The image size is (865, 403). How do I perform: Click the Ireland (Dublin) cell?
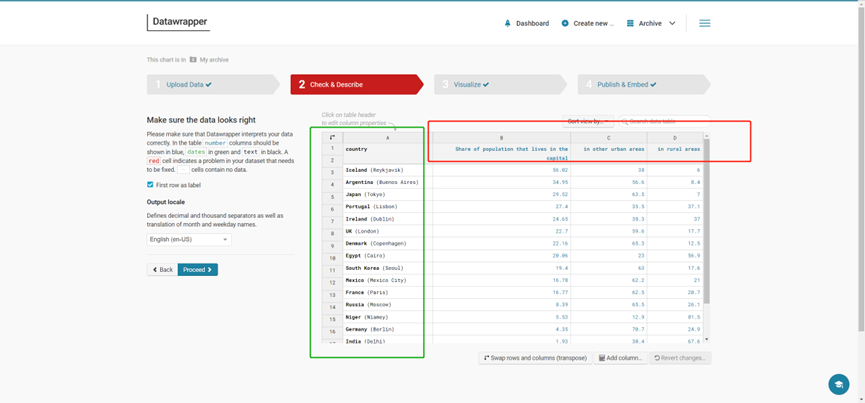click(x=387, y=219)
